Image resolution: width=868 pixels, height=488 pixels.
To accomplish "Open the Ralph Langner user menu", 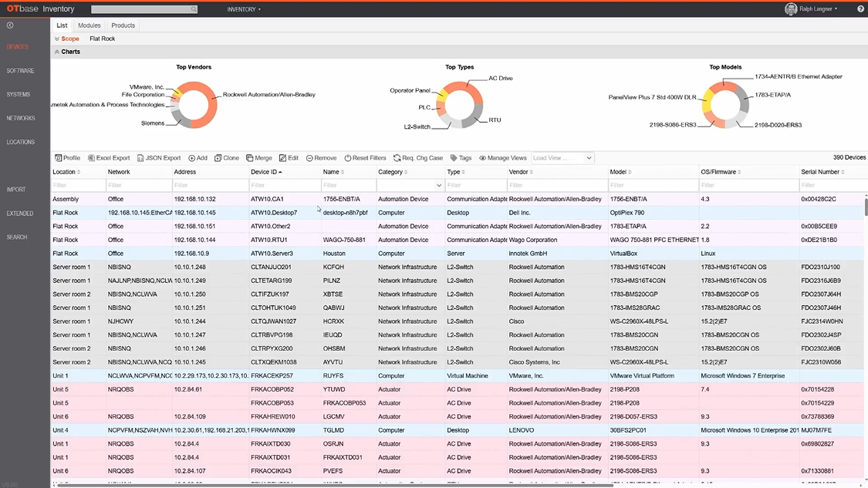I will coord(818,8).
